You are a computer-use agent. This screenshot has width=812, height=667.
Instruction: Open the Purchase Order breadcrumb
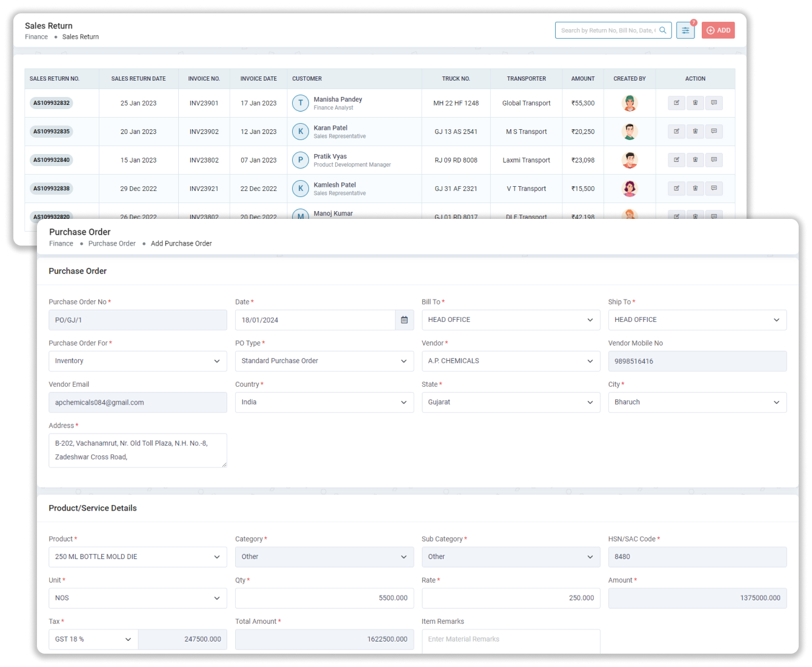(111, 243)
